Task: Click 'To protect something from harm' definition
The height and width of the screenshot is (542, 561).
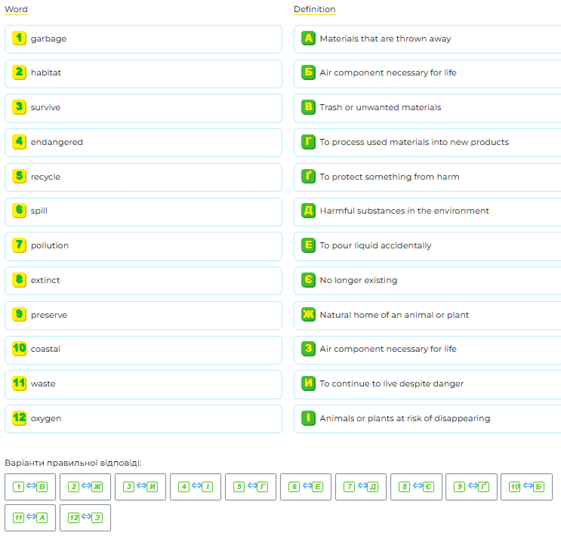Action: [390, 177]
